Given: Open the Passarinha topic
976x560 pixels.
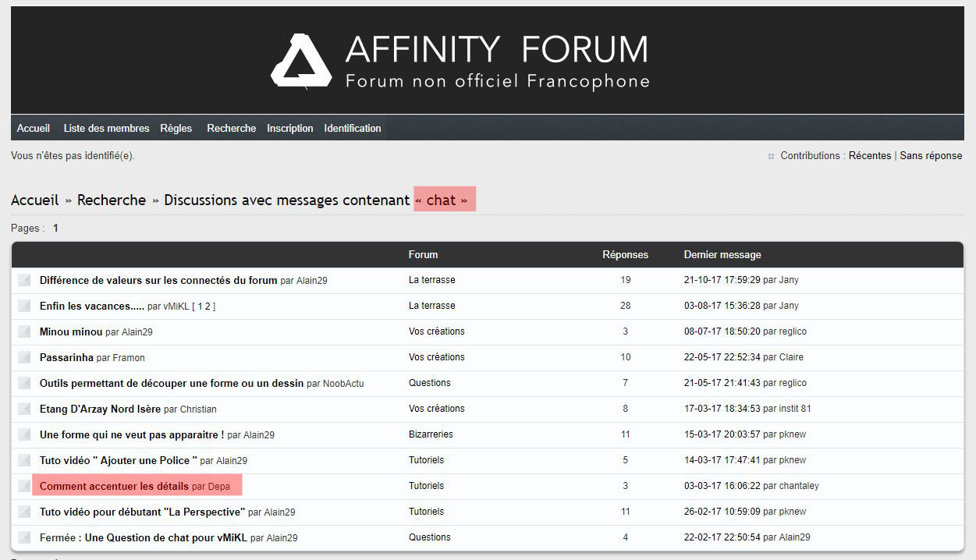Looking at the screenshot, I should 66,357.
